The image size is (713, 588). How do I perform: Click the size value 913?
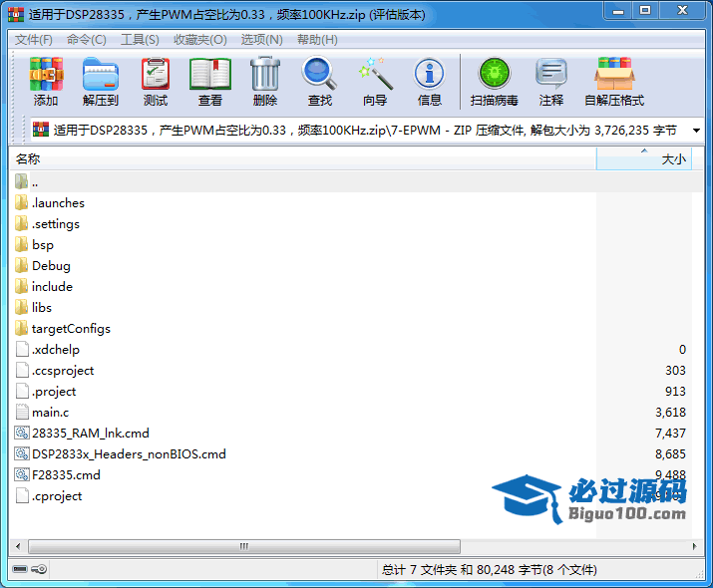coord(675,392)
